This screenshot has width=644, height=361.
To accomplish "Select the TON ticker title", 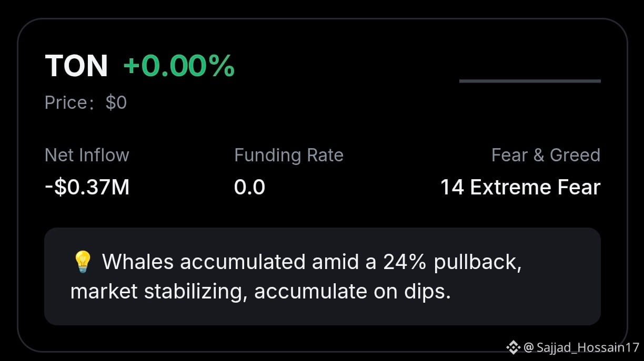I will pyautogui.click(x=77, y=66).
